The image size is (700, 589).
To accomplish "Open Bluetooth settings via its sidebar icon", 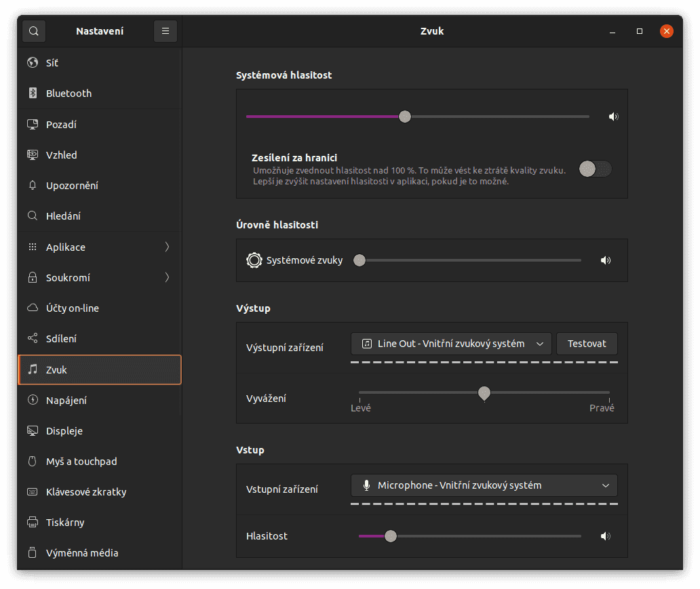I will coord(33,93).
